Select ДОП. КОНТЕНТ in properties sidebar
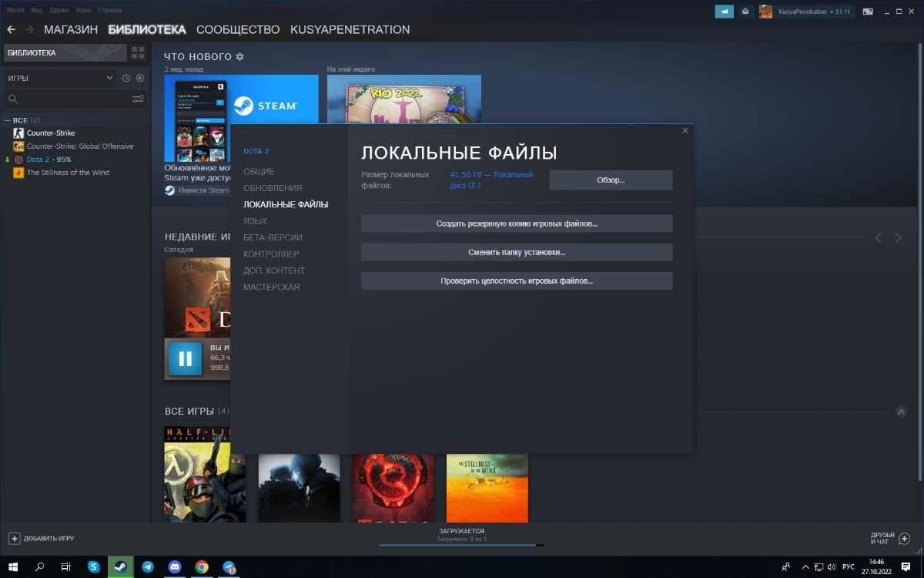Image resolution: width=924 pixels, height=578 pixels. [x=274, y=271]
